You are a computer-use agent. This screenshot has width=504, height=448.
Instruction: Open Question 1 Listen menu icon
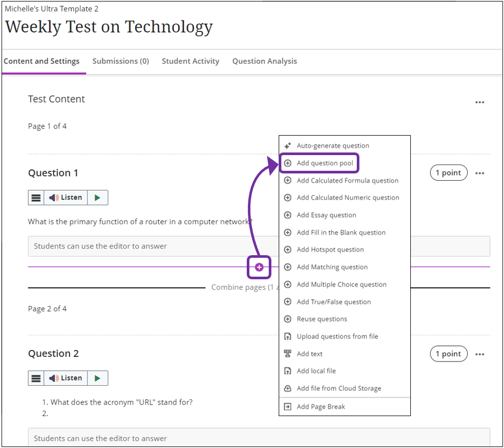[36, 198]
